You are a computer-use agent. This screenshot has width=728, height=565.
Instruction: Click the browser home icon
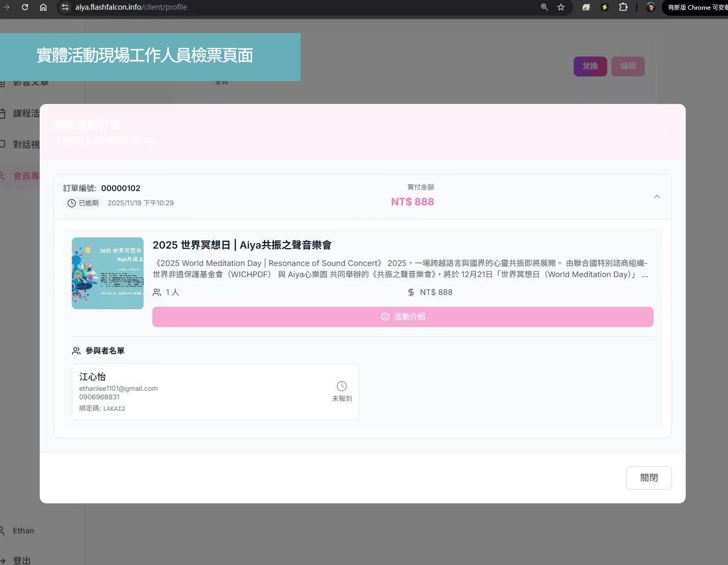(43, 7)
